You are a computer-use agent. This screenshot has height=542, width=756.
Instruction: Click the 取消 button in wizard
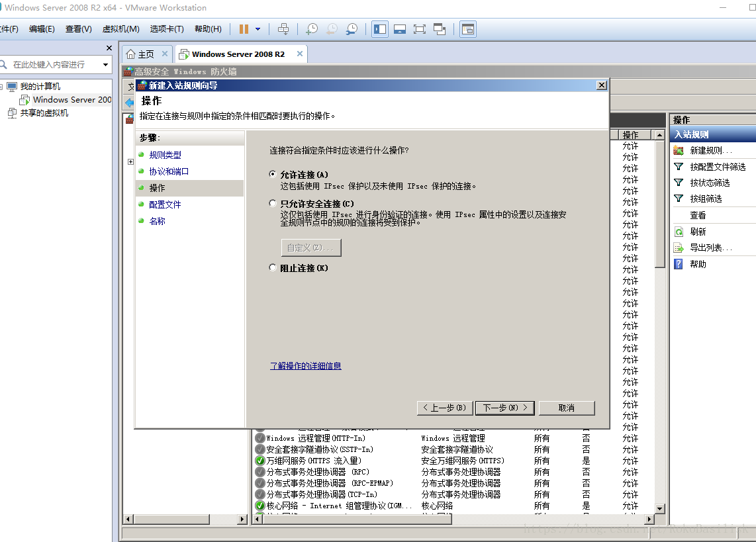pyautogui.click(x=567, y=408)
